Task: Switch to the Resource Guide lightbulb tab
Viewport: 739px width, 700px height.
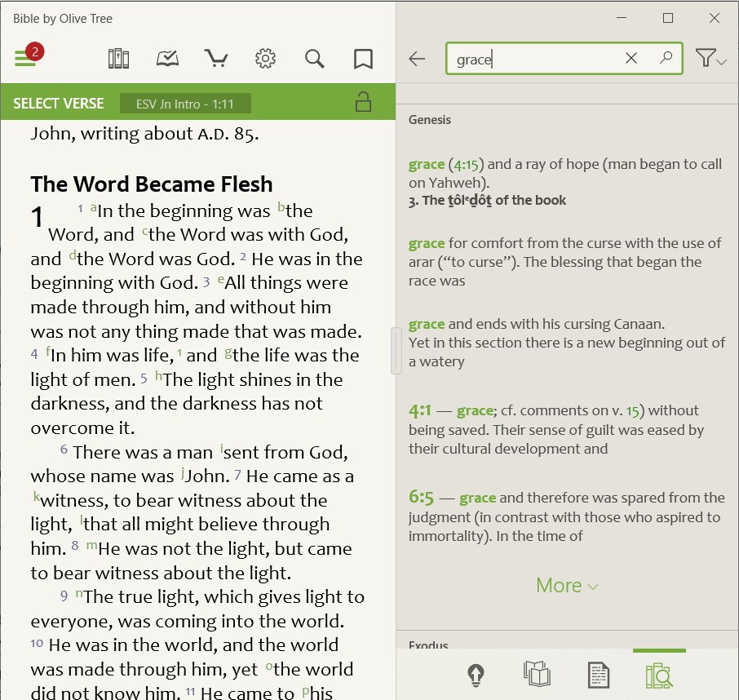Action: click(x=476, y=675)
